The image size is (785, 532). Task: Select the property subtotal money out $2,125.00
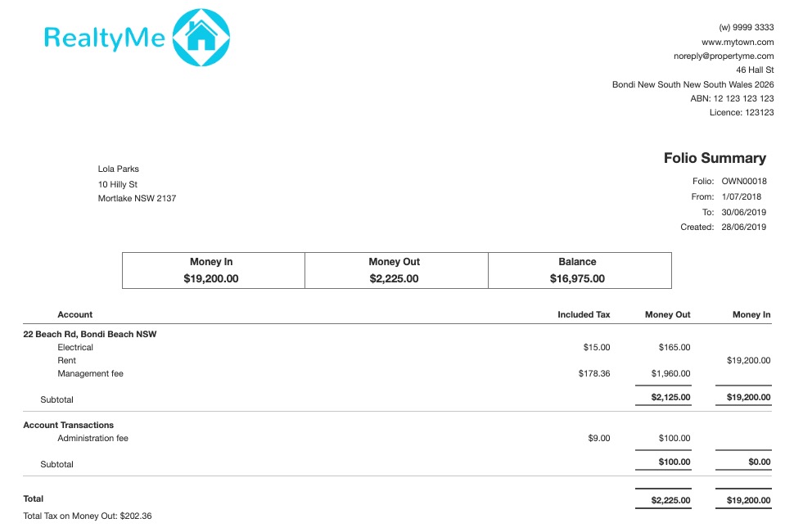(671, 398)
